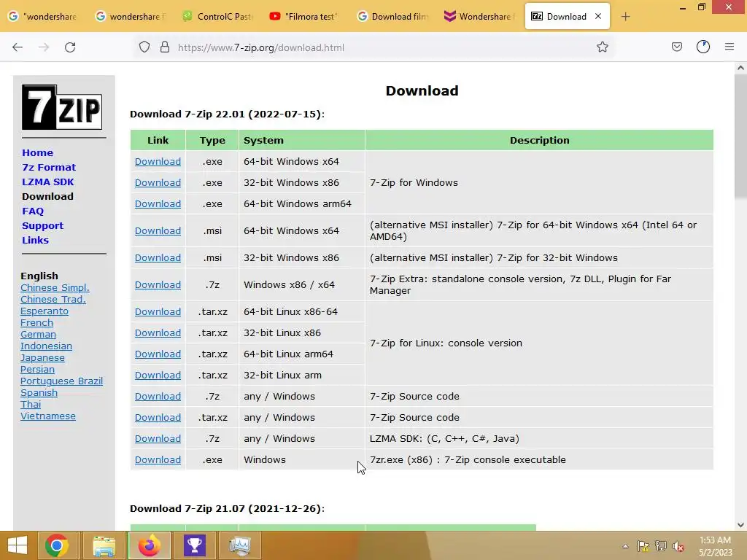The width and height of the screenshot is (747, 560).
Task: Reload the page with the refresh icon
Action: click(x=70, y=47)
